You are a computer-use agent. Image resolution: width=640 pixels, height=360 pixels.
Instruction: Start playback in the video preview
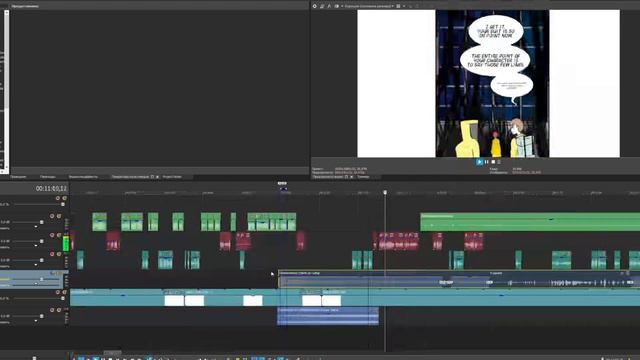[479, 162]
